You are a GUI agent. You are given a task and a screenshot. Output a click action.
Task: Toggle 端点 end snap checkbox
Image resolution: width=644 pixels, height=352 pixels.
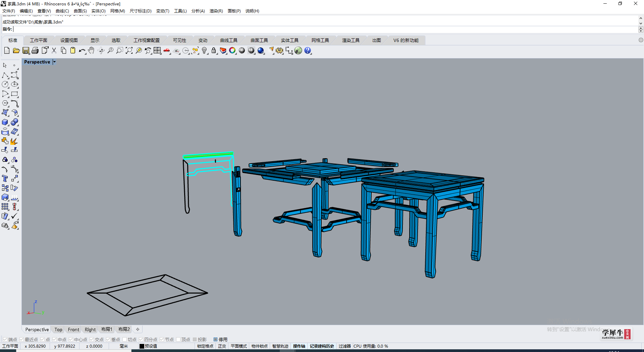(x=5, y=340)
